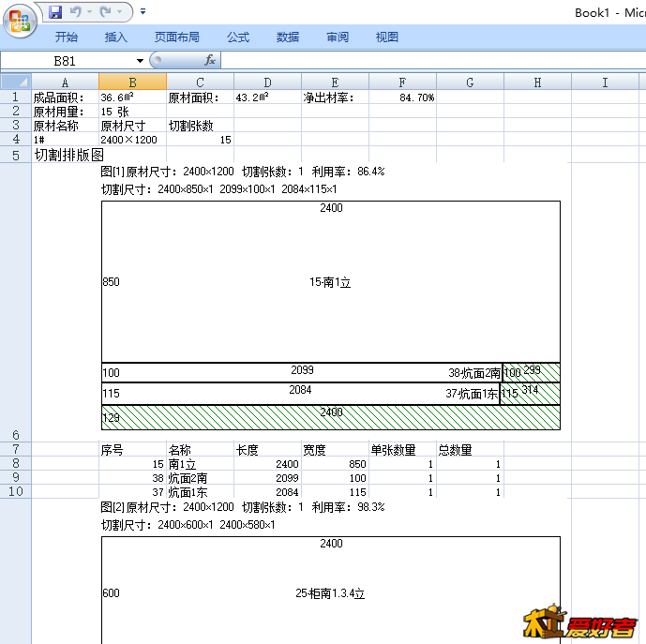Expand Customize Quick Access Toolbar menu
The image size is (646, 644).
tap(143, 12)
